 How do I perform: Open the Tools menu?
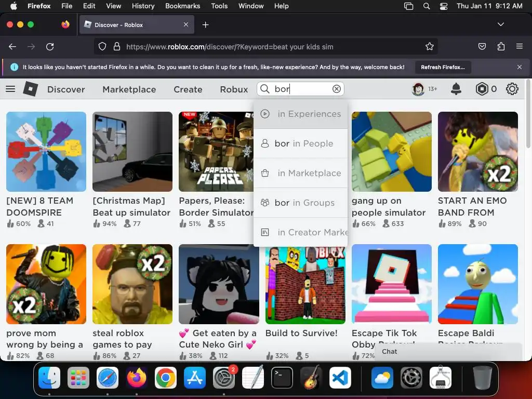click(219, 6)
